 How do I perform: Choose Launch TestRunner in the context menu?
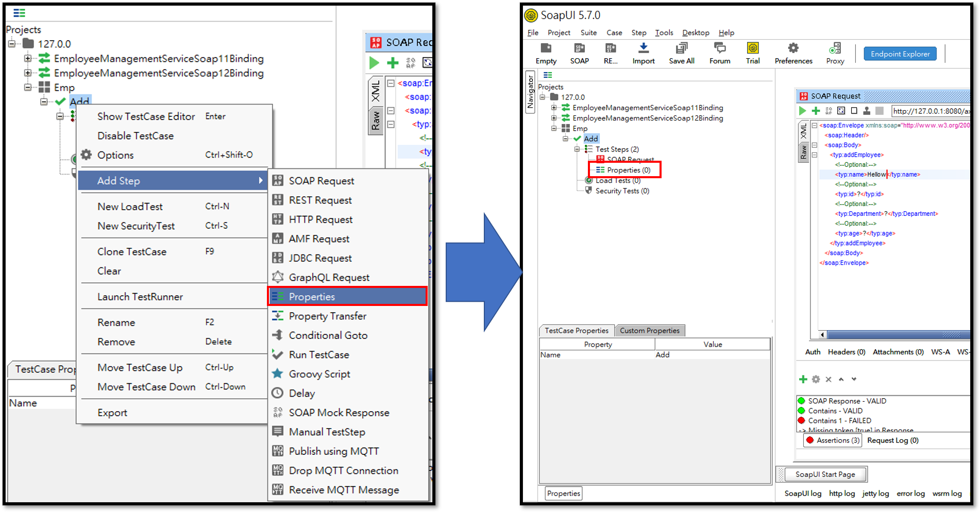140,297
